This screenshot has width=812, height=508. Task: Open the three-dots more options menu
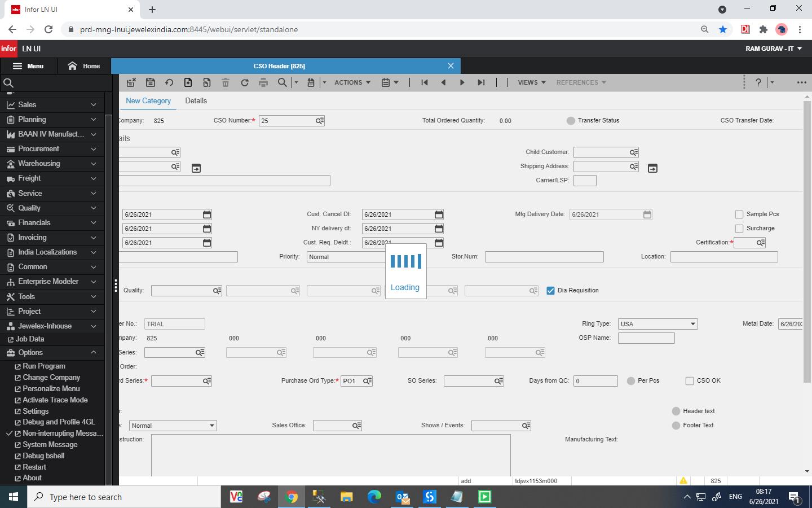click(x=801, y=82)
